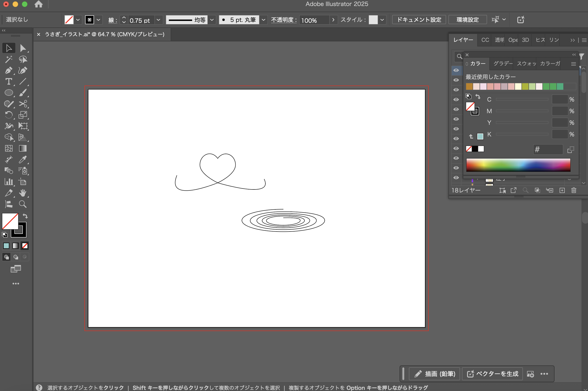Toggle visibility eye of sixth layer
This screenshot has height=391, width=588.
tap(456, 119)
